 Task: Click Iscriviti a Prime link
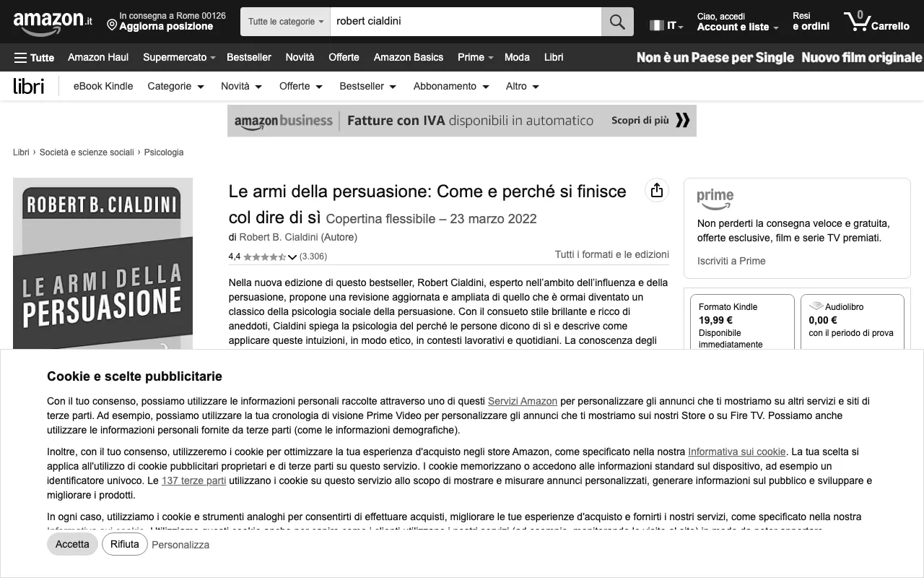[731, 261]
